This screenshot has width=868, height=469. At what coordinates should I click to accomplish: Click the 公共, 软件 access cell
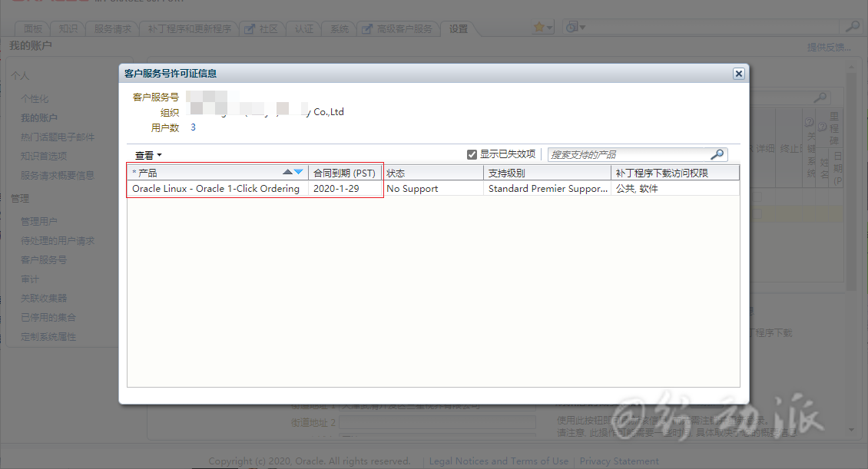(x=637, y=189)
